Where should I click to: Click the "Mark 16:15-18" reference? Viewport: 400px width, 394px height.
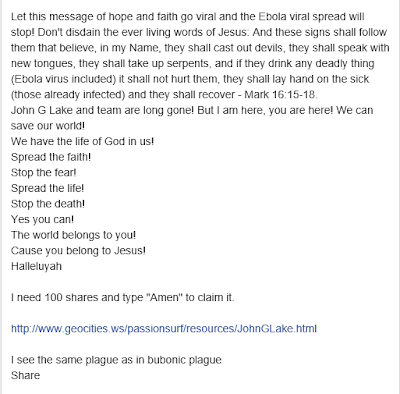(x=279, y=95)
